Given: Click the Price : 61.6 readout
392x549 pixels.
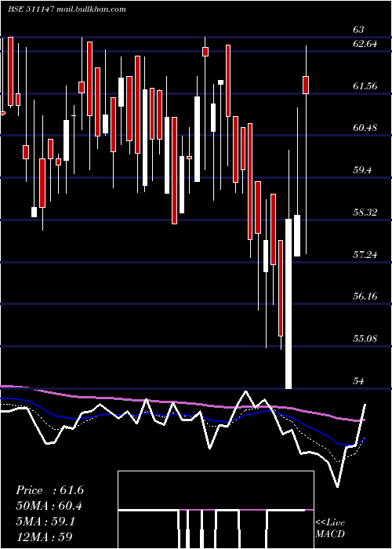Looking at the screenshot, I should pyautogui.click(x=49, y=490).
